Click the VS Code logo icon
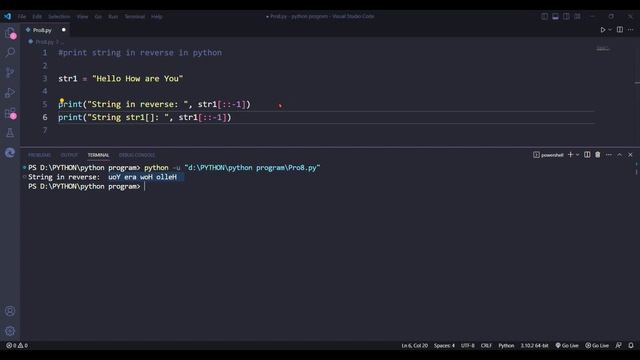 [7, 16]
